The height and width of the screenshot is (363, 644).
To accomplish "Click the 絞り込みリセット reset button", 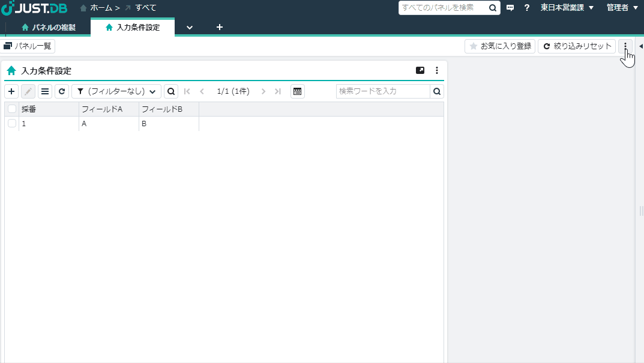I will 576,46.
